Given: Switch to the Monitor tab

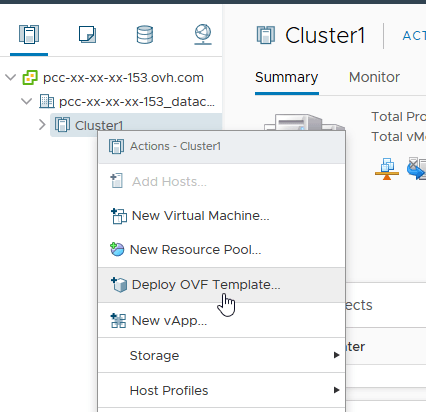Looking at the screenshot, I should click(x=374, y=77).
